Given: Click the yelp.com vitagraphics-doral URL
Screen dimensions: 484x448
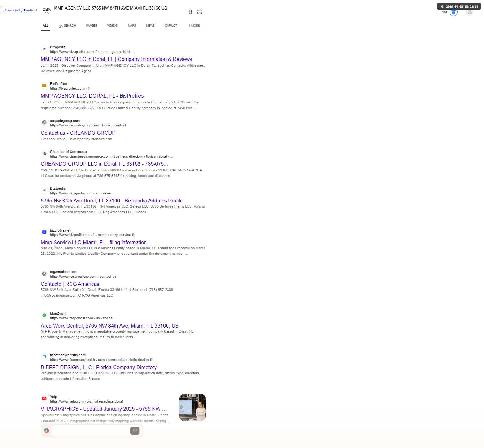Looking at the screenshot, I should 86,402.
